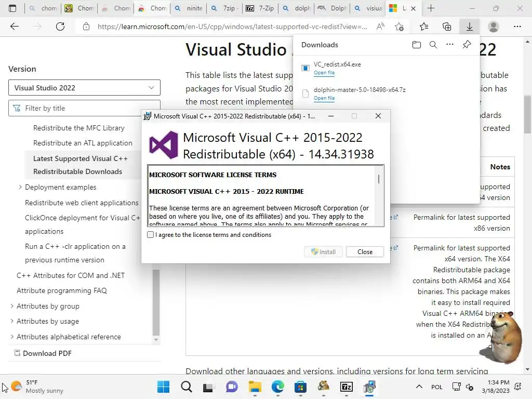Screen dimensions: 532x399
Task: Toggle Read aloud icon in address bar
Action: coord(380,26)
